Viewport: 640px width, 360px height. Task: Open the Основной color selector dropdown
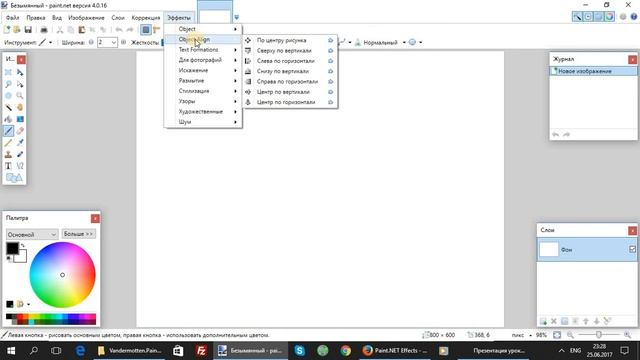(31, 234)
